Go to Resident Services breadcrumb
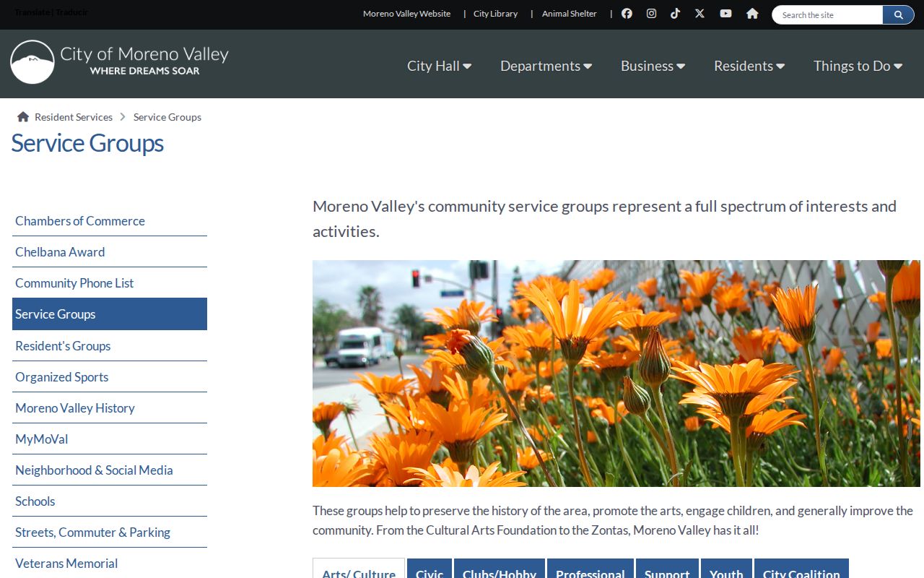 tap(74, 117)
